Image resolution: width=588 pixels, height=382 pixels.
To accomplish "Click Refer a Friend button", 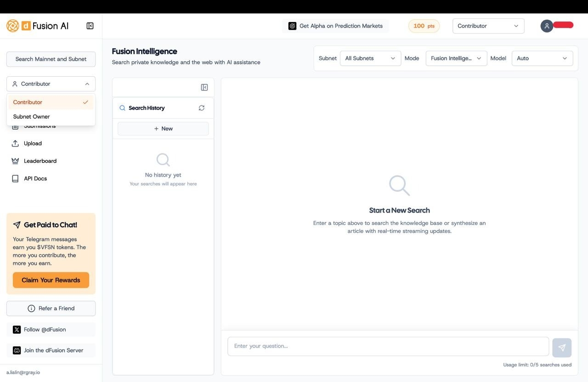I will [x=51, y=308].
